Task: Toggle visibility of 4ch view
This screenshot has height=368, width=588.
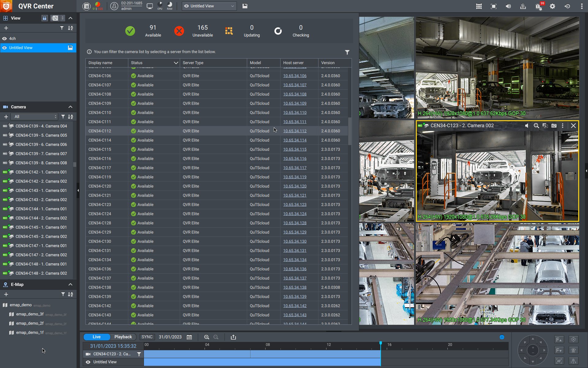Action: click(5, 39)
